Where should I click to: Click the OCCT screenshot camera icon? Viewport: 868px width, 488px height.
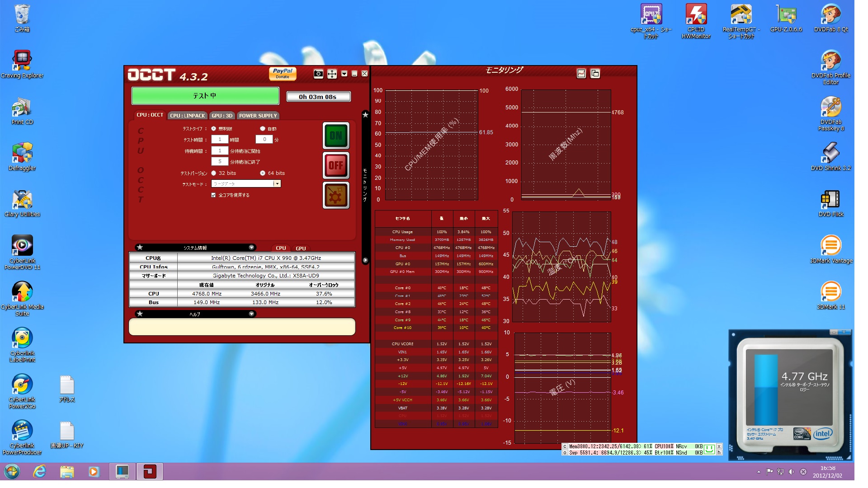pos(318,74)
